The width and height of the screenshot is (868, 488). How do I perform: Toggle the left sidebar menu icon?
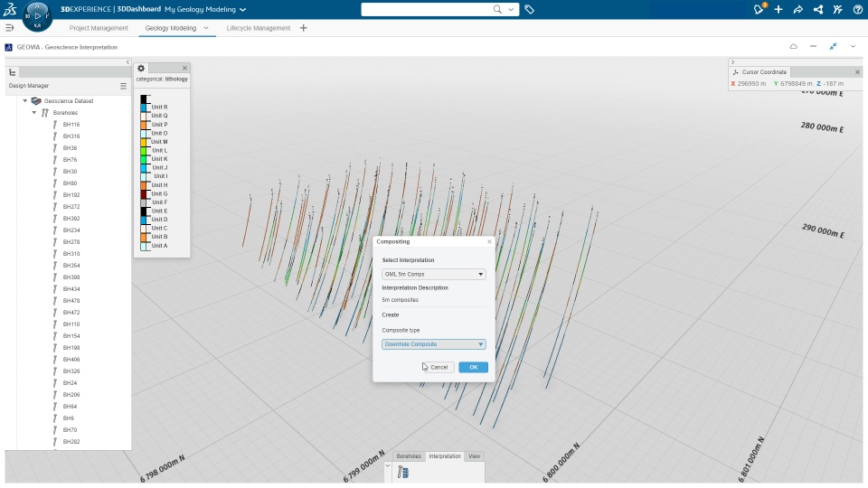9,28
